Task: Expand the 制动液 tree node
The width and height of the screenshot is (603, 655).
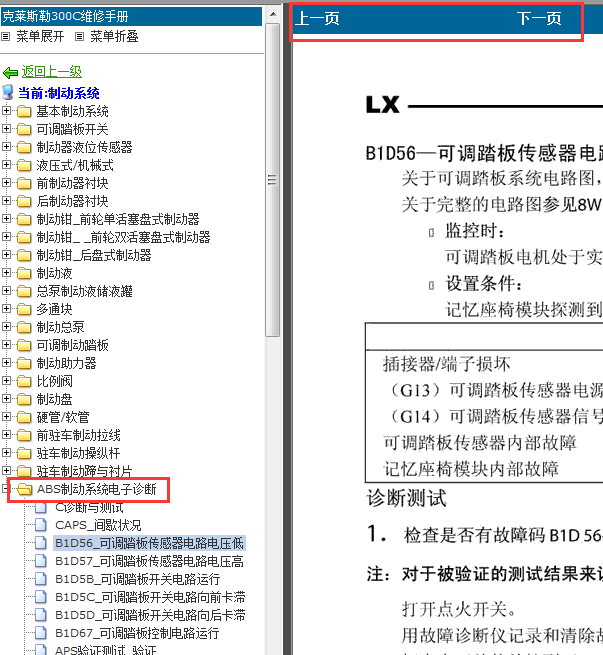Action: (6, 272)
